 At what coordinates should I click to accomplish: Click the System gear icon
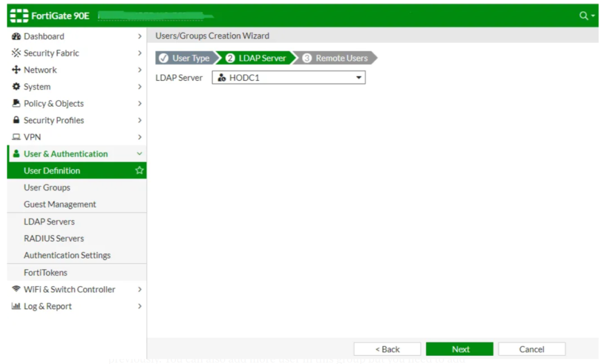(x=16, y=86)
